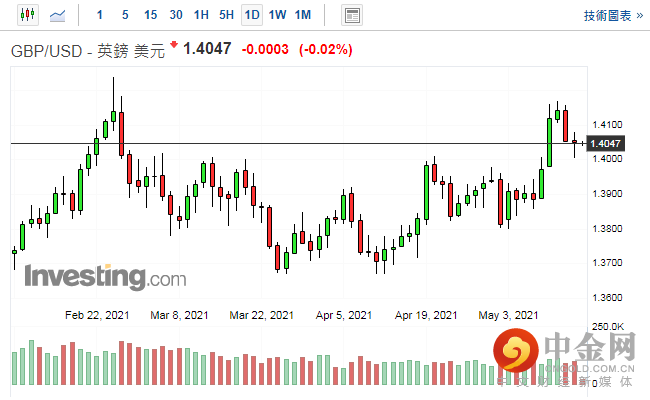Choose the 1 minute interval

[99, 15]
